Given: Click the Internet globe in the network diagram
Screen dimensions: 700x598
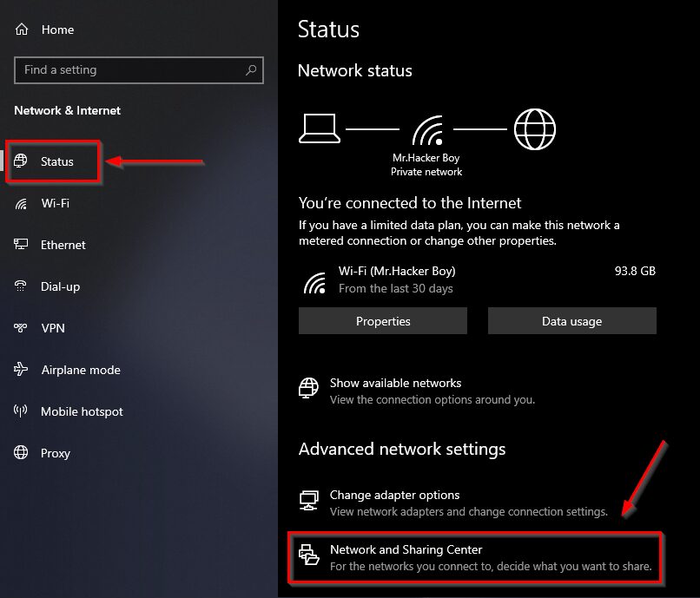Looking at the screenshot, I should pyautogui.click(x=534, y=128).
